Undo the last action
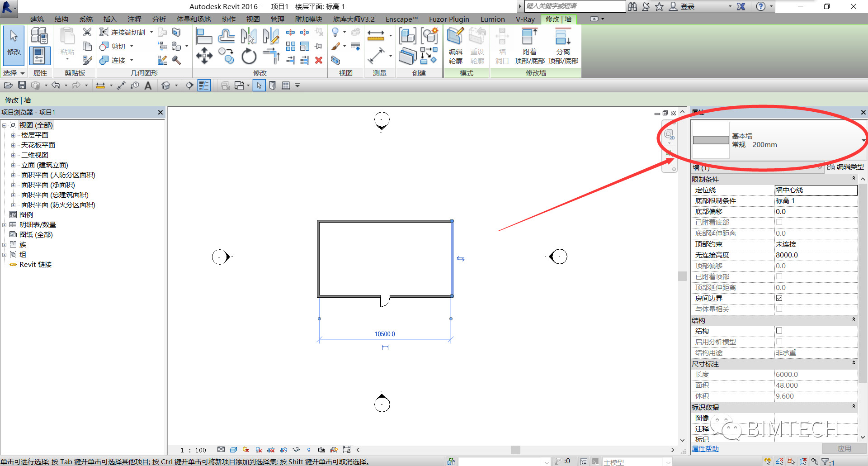 click(56, 85)
